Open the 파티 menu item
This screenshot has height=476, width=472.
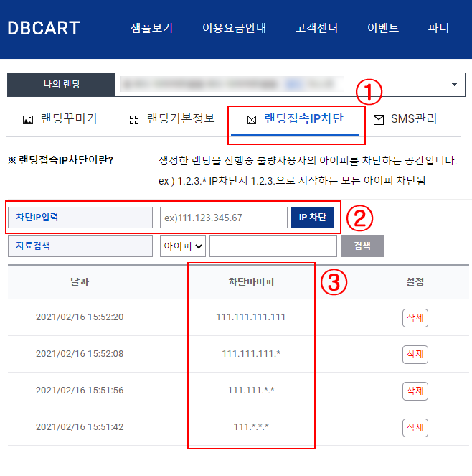[438, 29]
